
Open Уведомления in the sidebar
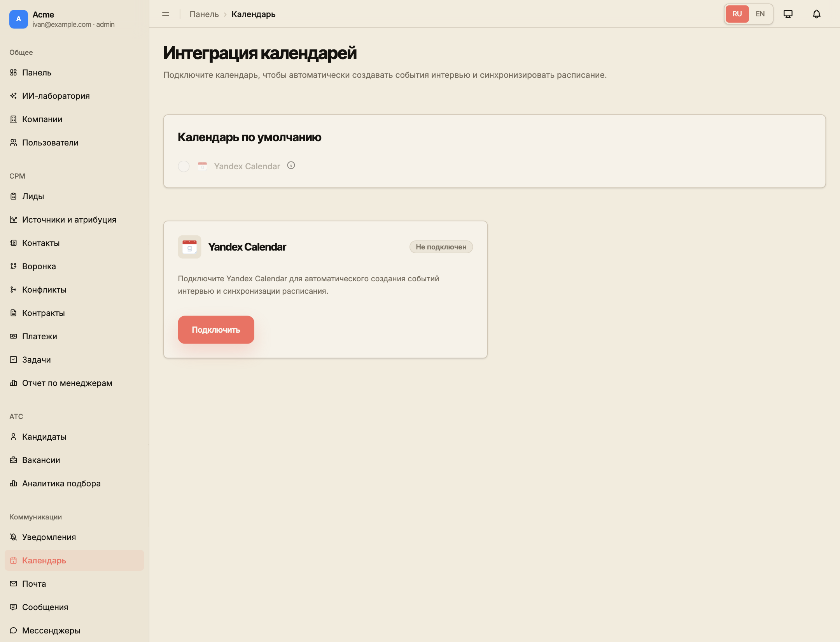pos(74,537)
